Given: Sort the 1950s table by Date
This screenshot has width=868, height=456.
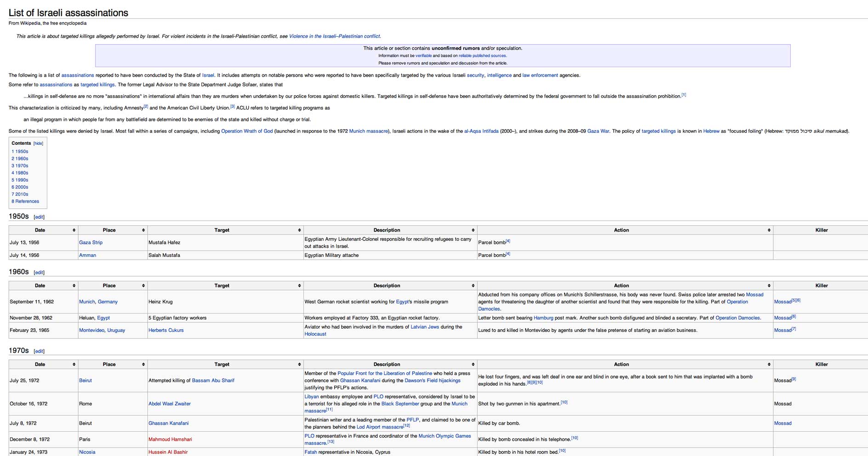Looking at the screenshot, I should coord(74,230).
